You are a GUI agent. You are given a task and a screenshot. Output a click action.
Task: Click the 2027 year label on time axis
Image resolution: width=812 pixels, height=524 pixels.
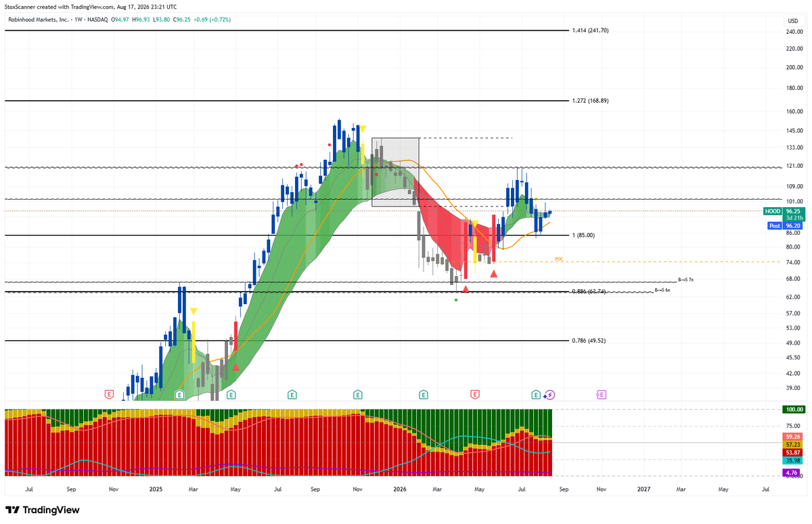coord(644,488)
